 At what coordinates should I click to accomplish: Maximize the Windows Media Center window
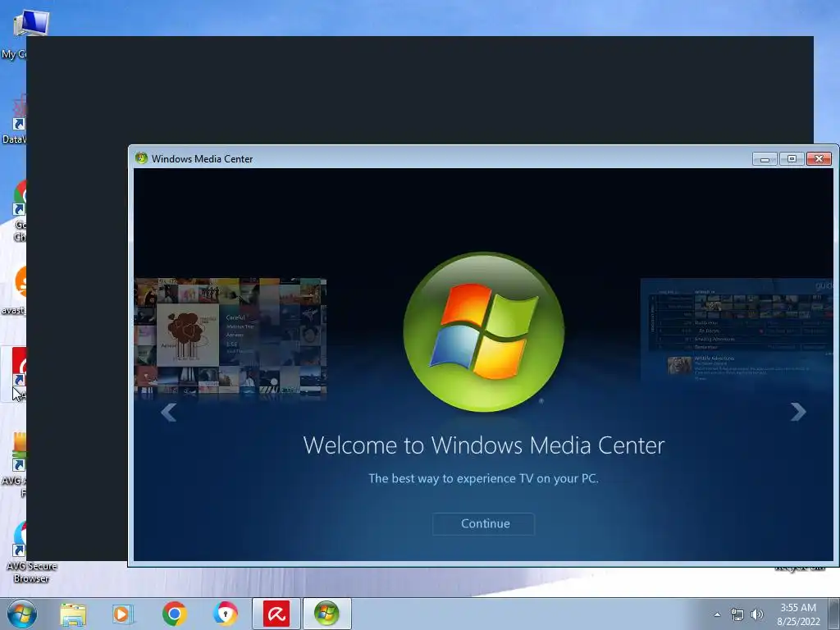(x=792, y=158)
